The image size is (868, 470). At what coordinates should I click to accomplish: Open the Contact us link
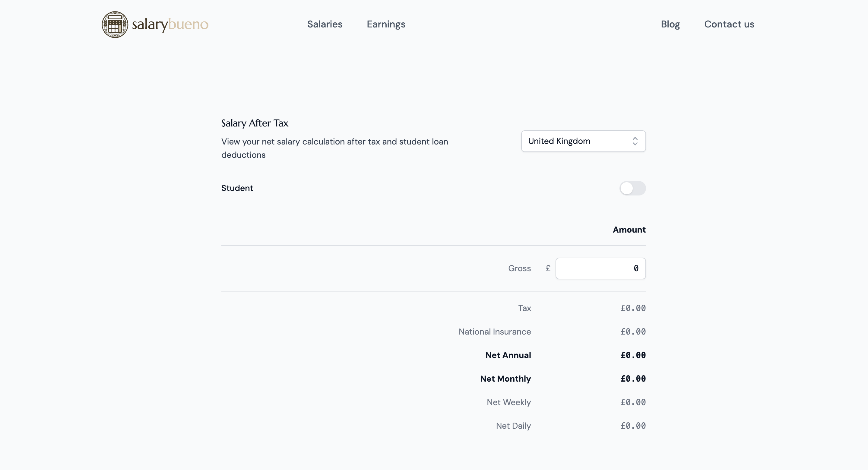click(729, 24)
